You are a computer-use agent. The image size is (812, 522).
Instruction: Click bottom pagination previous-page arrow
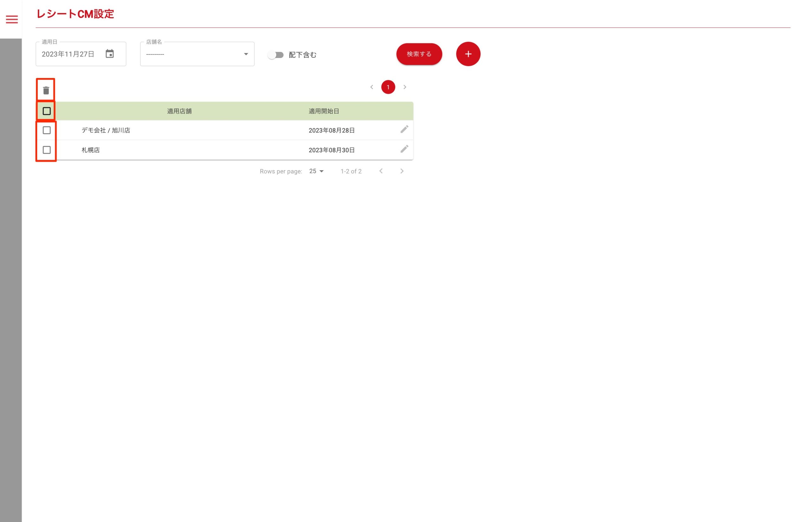point(381,171)
